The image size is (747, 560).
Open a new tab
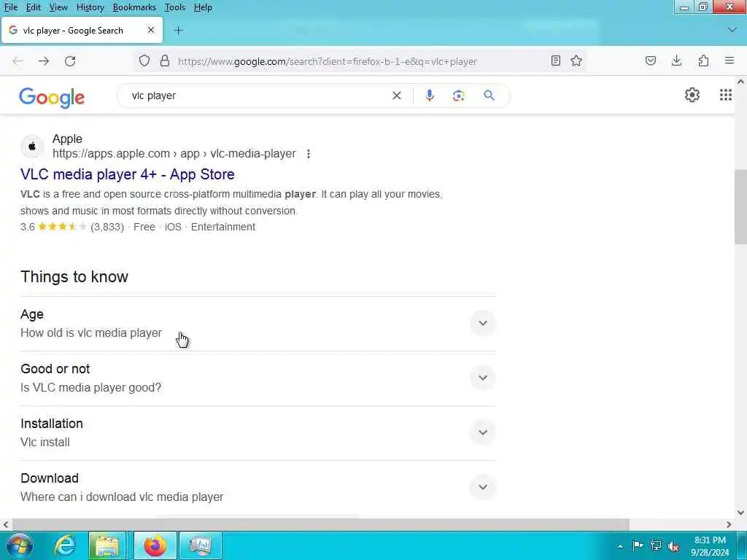coord(178,31)
